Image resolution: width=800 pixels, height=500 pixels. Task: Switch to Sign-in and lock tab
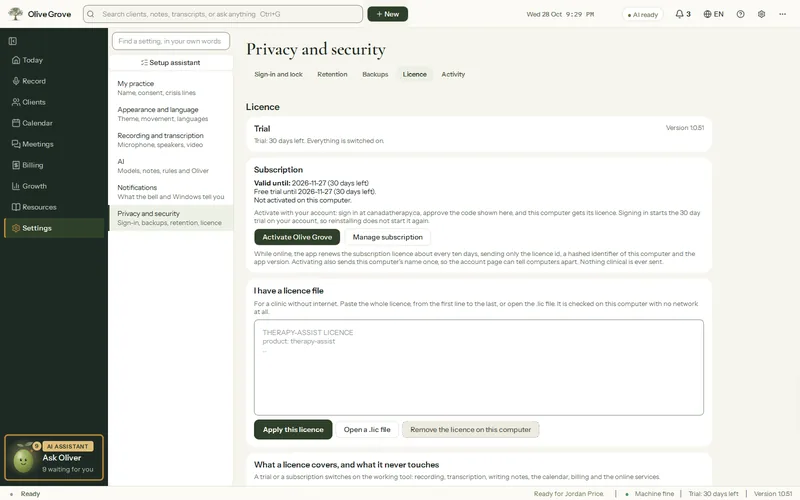point(279,74)
